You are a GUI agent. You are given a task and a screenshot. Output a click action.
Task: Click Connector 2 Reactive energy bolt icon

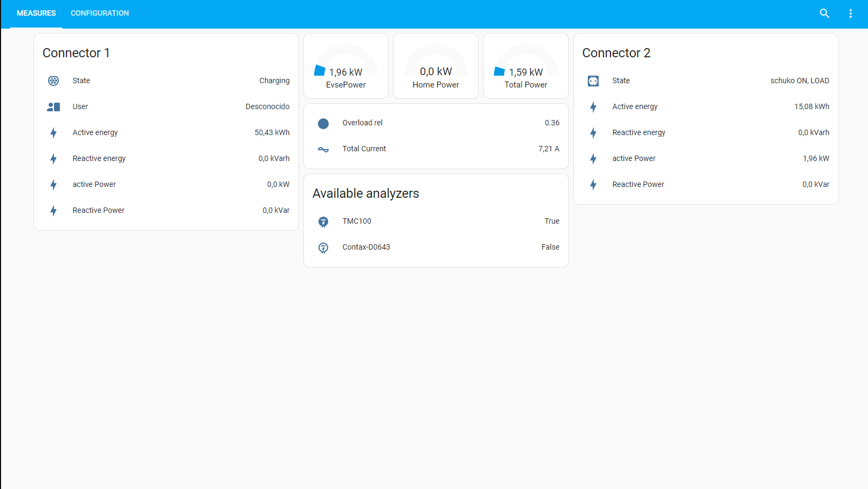pos(593,133)
